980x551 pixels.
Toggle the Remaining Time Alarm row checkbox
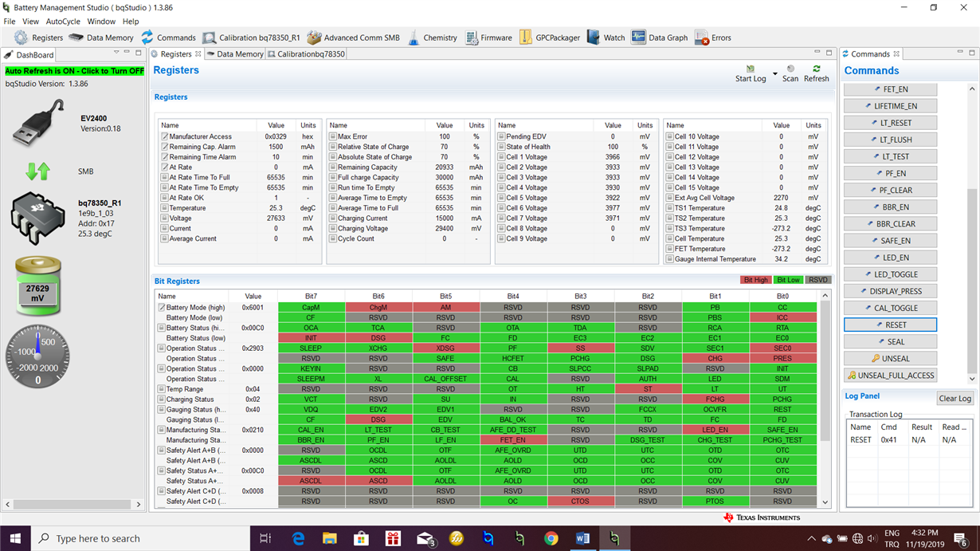(164, 157)
